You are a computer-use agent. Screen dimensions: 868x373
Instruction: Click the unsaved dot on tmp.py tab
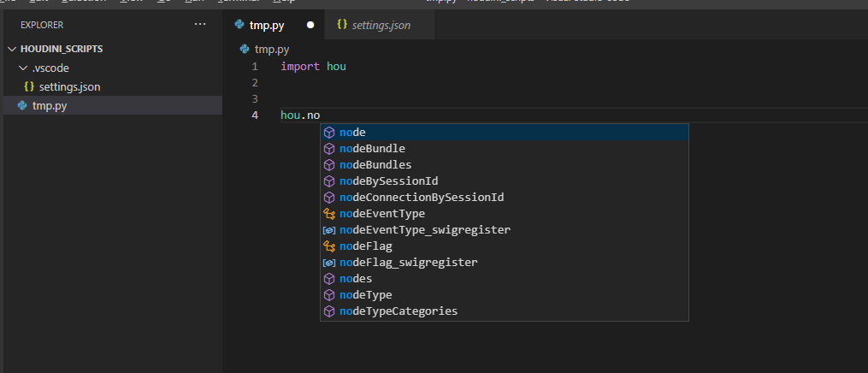310,25
